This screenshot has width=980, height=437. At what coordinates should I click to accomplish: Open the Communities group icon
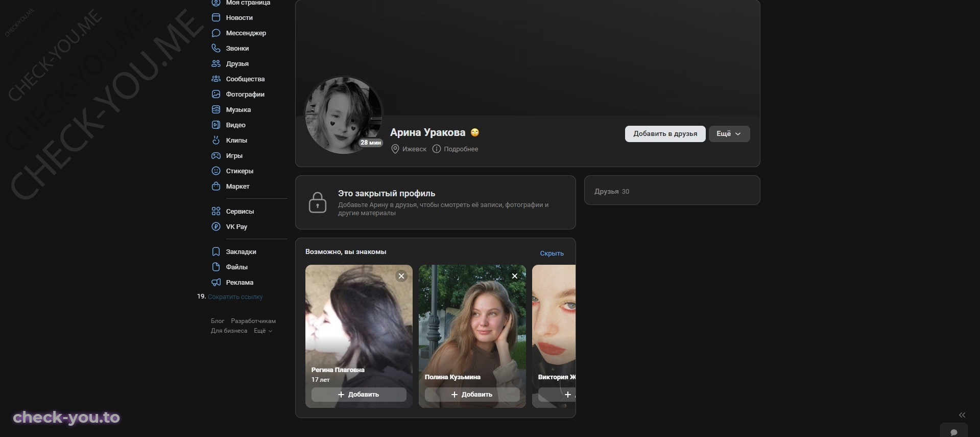pos(216,79)
